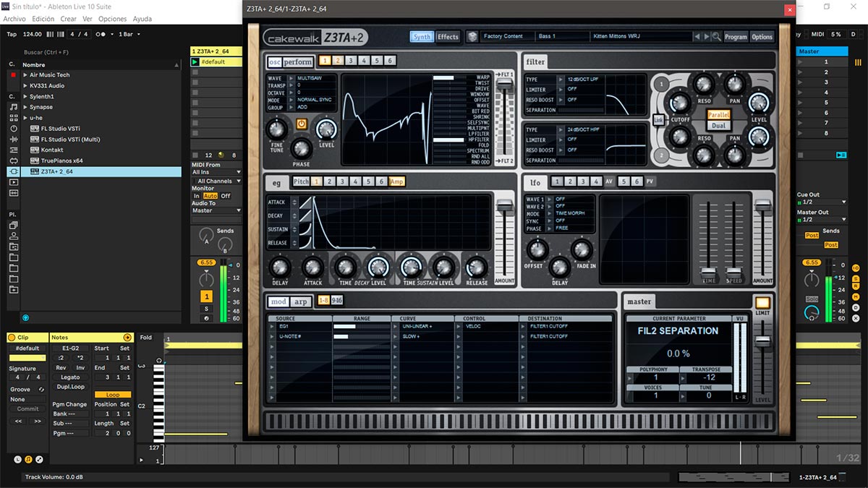Viewport: 868px width, 488px height.
Task: Open the Audio To Master dropdown
Action: pos(216,210)
